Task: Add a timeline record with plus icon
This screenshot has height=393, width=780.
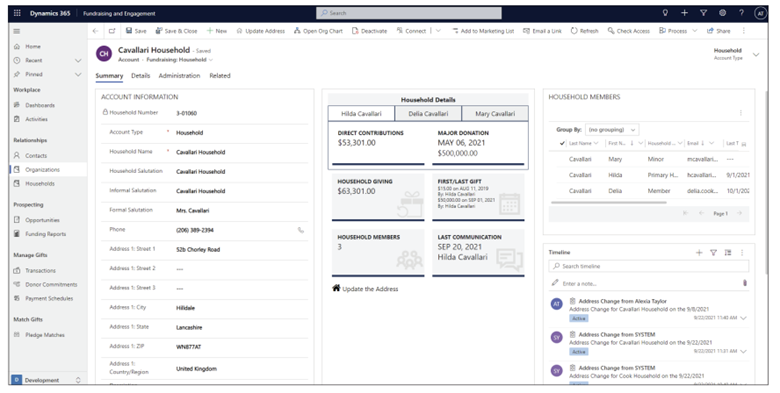Action: point(699,253)
